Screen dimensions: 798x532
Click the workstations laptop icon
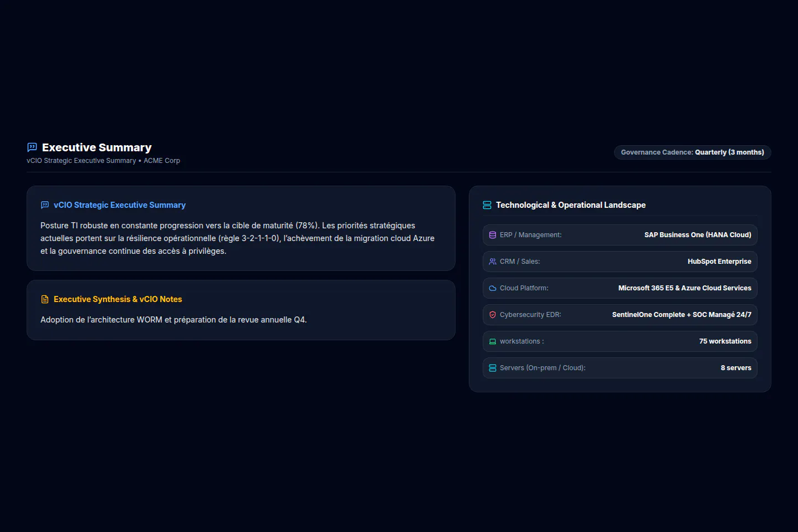[x=493, y=341]
